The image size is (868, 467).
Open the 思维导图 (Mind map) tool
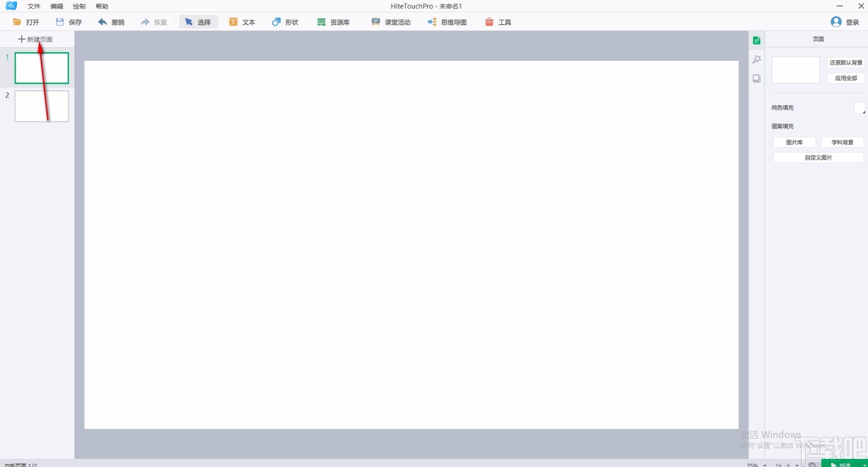[x=447, y=22]
